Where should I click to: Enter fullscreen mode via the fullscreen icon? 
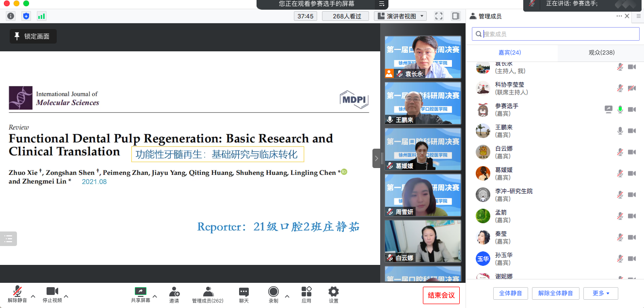[438, 16]
